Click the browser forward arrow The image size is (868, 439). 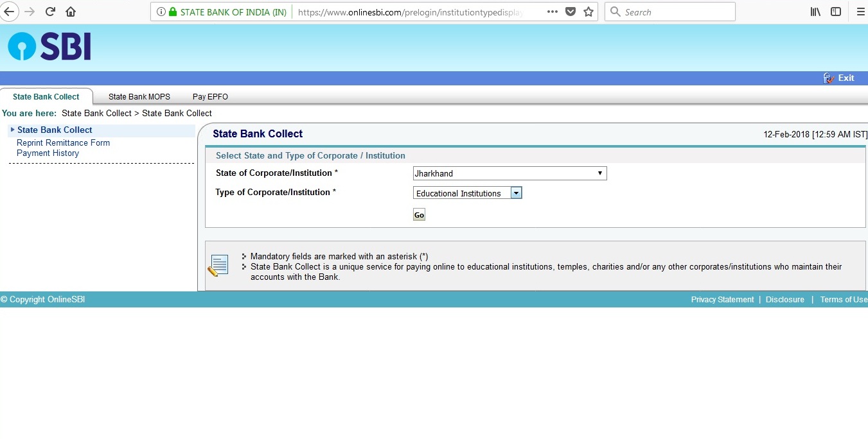pos(30,12)
